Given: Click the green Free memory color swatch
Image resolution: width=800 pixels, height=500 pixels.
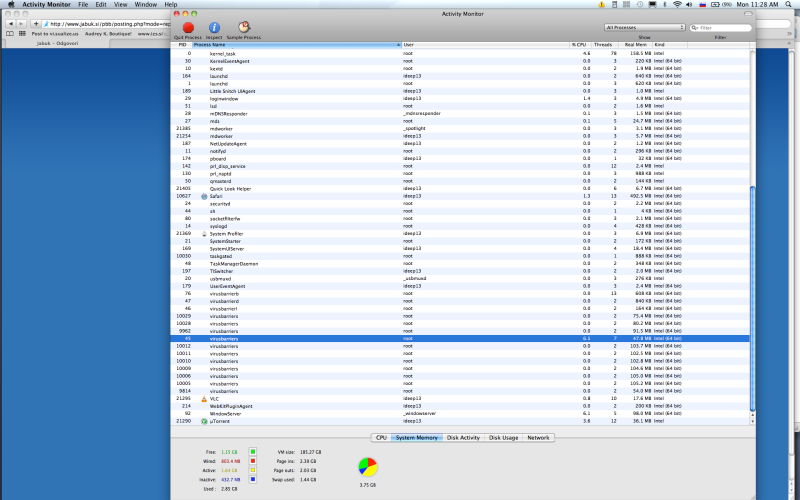Looking at the screenshot, I should [x=253, y=452].
